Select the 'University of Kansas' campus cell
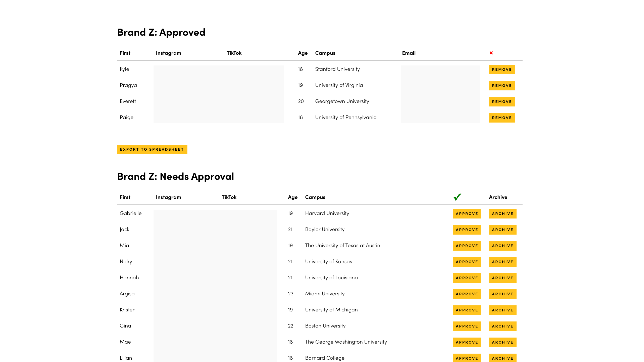 (328, 262)
